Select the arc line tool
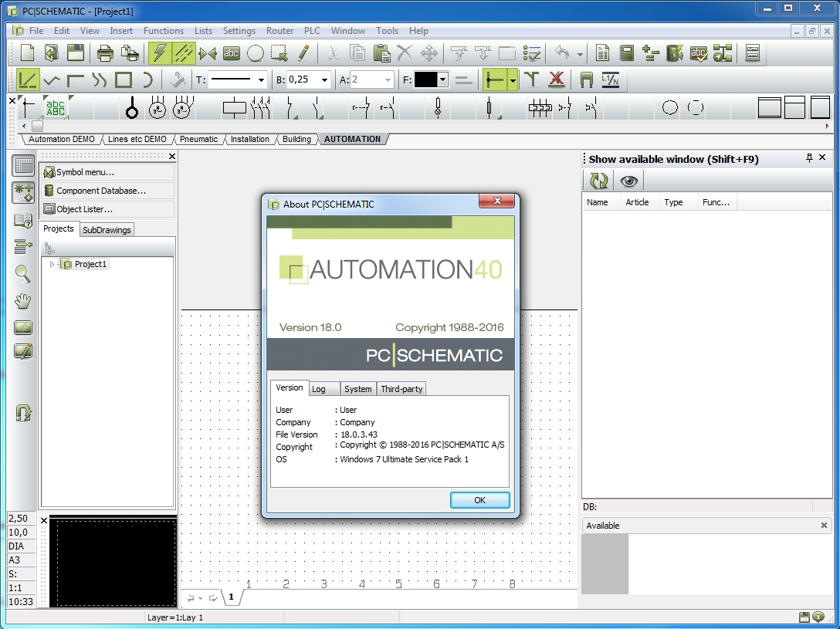Image resolution: width=840 pixels, height=629 pixels. 147,79
